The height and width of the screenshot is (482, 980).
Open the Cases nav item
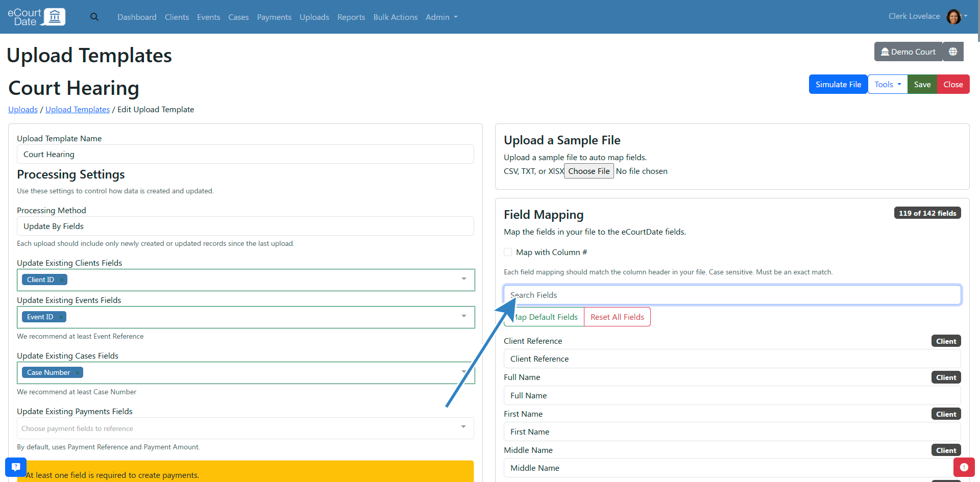click(x=238, y=17)
